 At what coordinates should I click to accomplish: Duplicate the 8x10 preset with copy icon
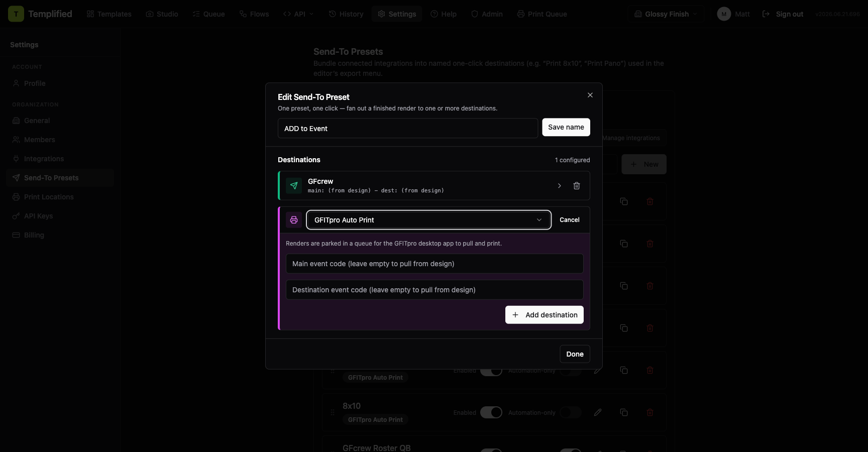624,412
